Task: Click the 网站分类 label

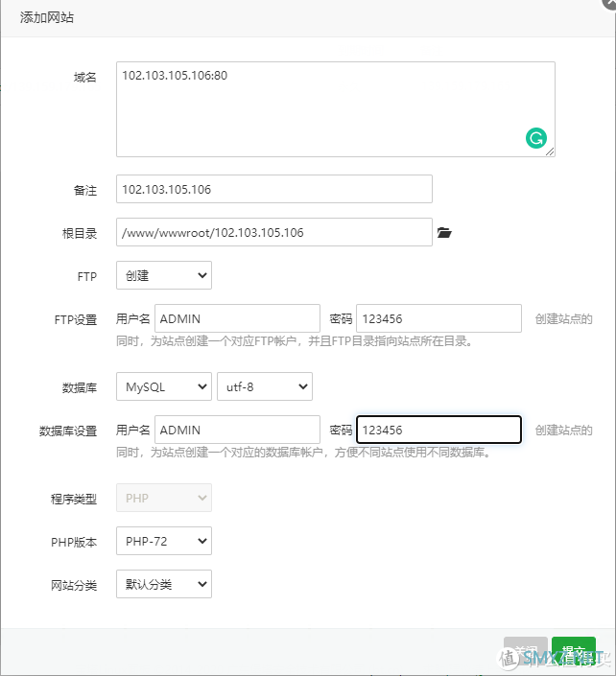Action: [74, 586]
